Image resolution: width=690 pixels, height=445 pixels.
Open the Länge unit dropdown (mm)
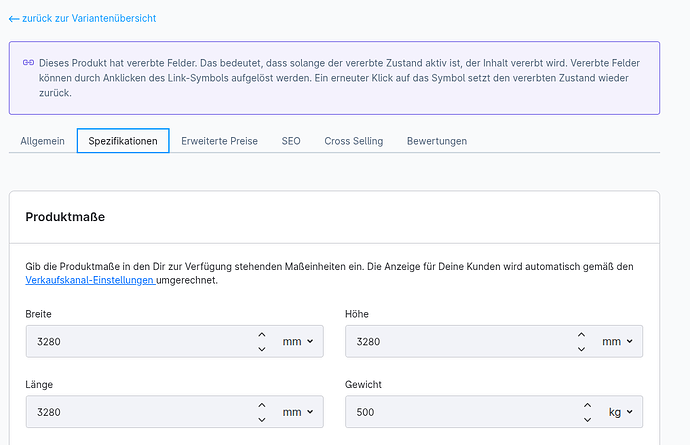[298, 412]
